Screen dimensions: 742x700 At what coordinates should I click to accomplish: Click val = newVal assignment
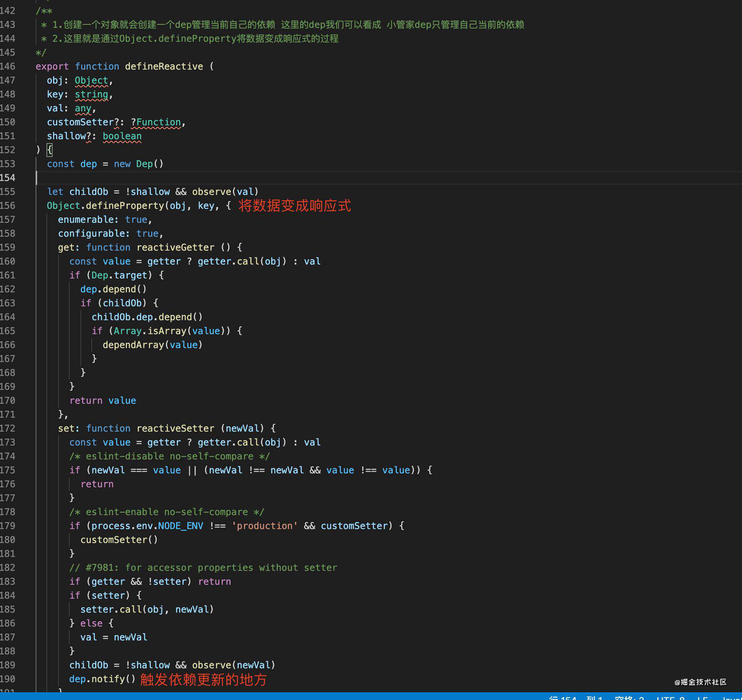114,637
